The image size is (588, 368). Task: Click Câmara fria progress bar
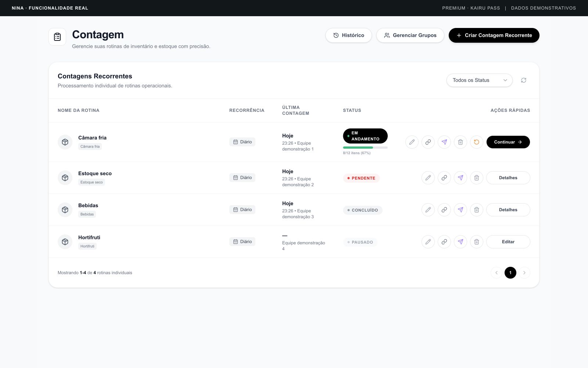(365, 148)
